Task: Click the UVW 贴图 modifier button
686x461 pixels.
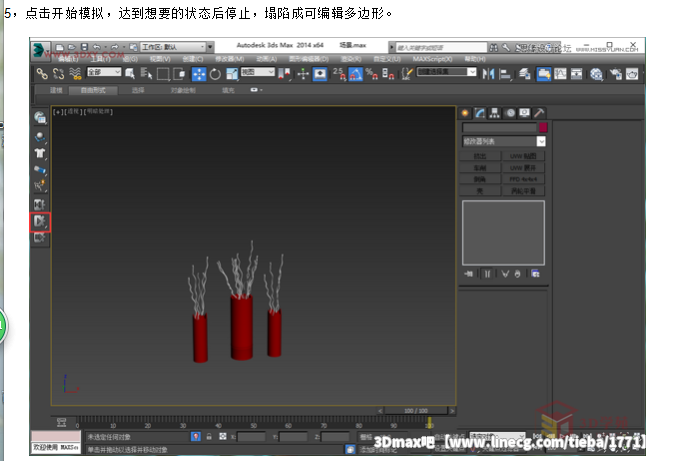Action: click(525, 157)
